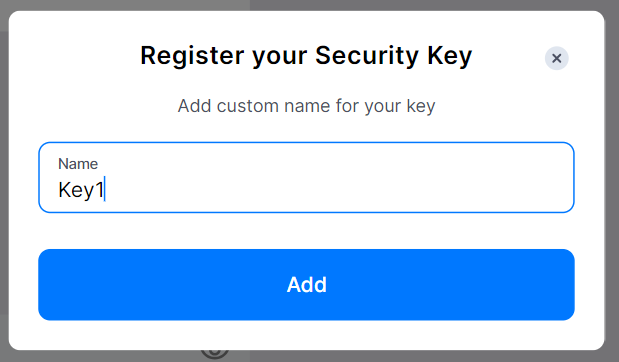Click the blank space between field and Add
This screenshot has height=362, width=619.
[x=306, y=231]
